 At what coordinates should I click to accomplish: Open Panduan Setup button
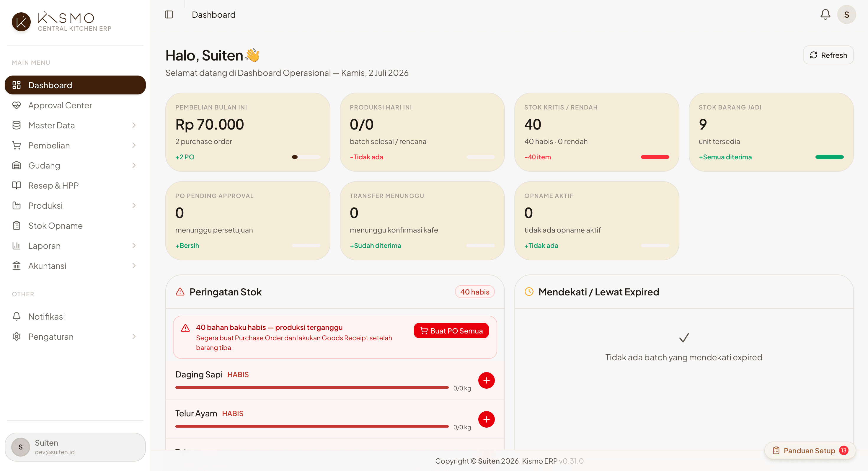point(810,450)
